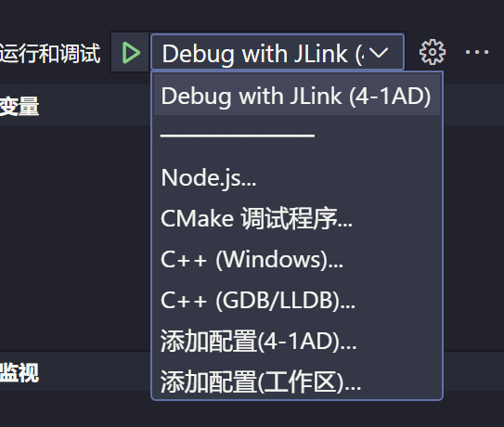The width and height of the screenshot is (504, 427).
Task: Choose the 'CMake 调试程序...' option
Action: click(297, 219)
